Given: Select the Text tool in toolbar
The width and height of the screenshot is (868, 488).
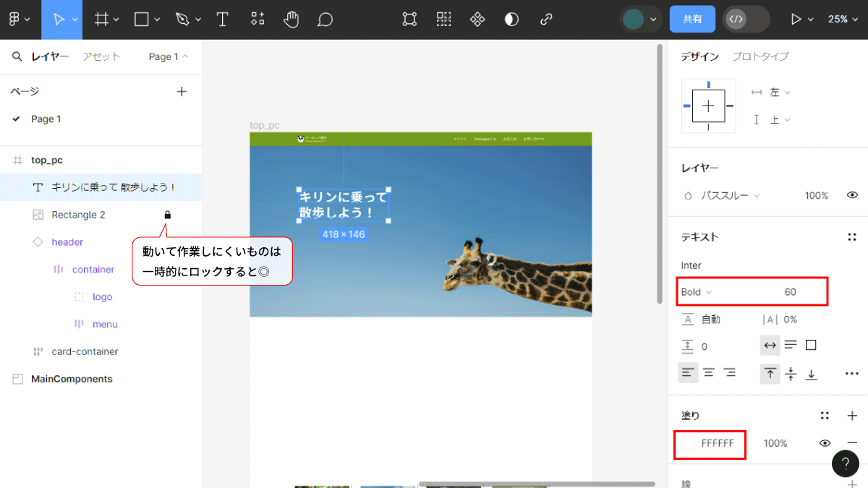Looking at the screenshot, I should [223, 20].
